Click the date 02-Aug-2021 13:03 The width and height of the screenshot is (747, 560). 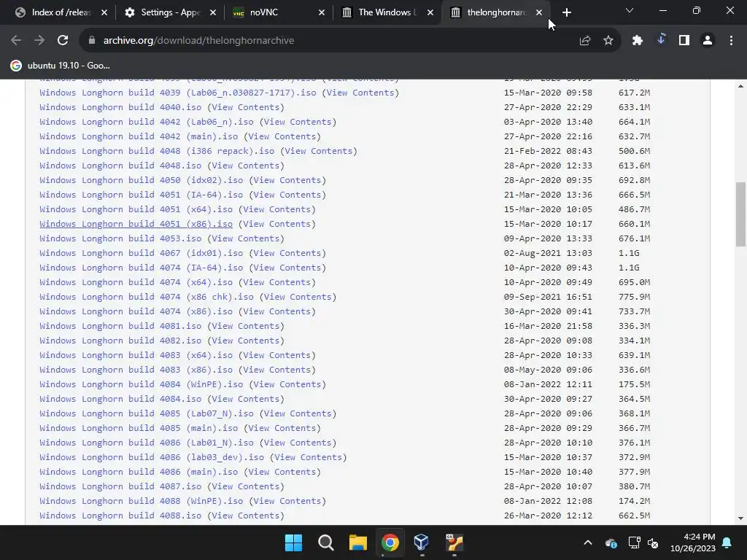548,253
